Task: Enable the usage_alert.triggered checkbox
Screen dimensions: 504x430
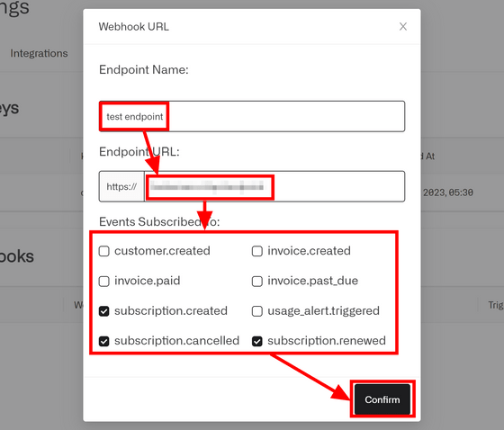Action: [x=256, y=311]
